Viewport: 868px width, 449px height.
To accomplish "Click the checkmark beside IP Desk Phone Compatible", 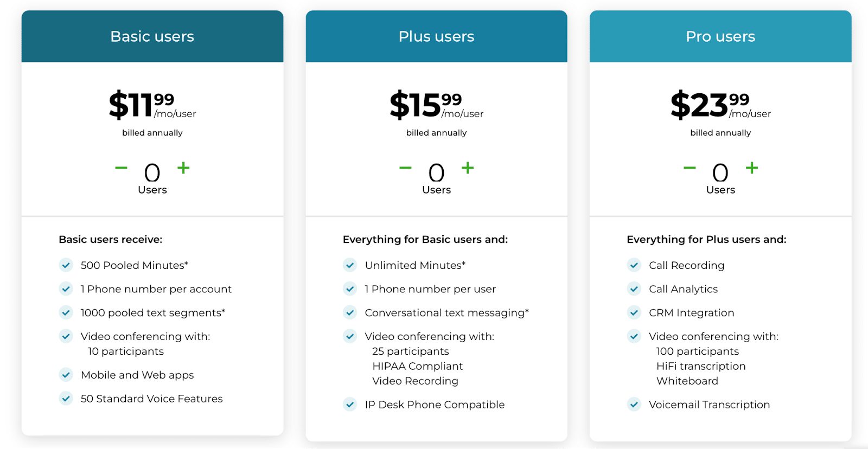I will pyautogui.click(x=349, y=405).
